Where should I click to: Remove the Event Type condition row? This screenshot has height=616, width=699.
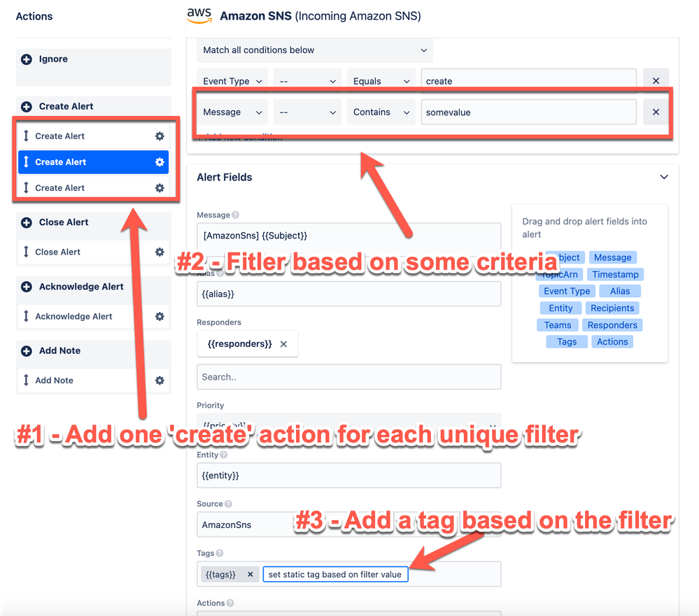point(656,80)
